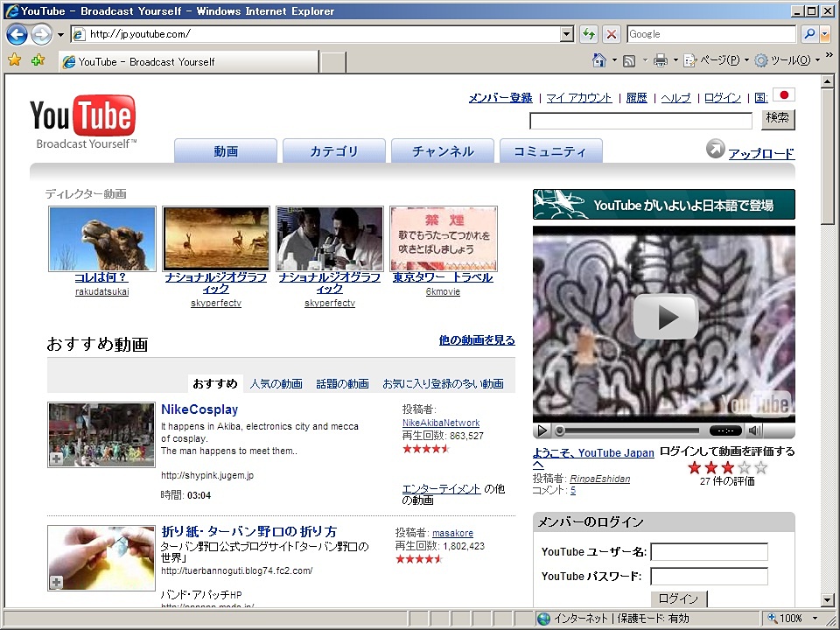Click the Print icon

point(662,59)
